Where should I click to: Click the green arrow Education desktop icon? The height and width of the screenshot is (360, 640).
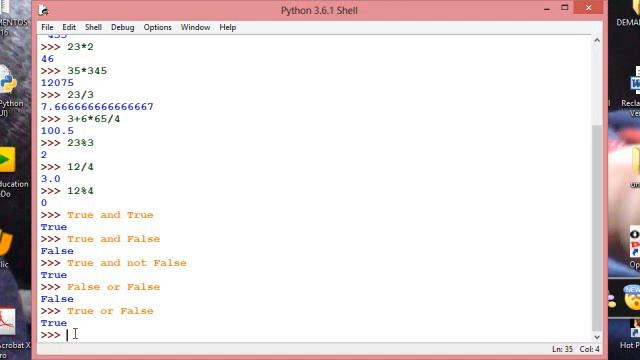coord(7,160)
